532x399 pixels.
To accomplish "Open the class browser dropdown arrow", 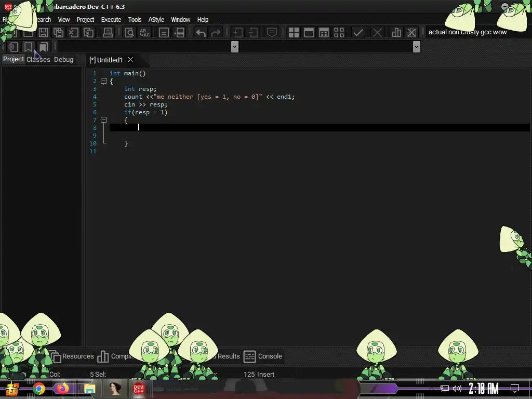I will coord(234,46).
